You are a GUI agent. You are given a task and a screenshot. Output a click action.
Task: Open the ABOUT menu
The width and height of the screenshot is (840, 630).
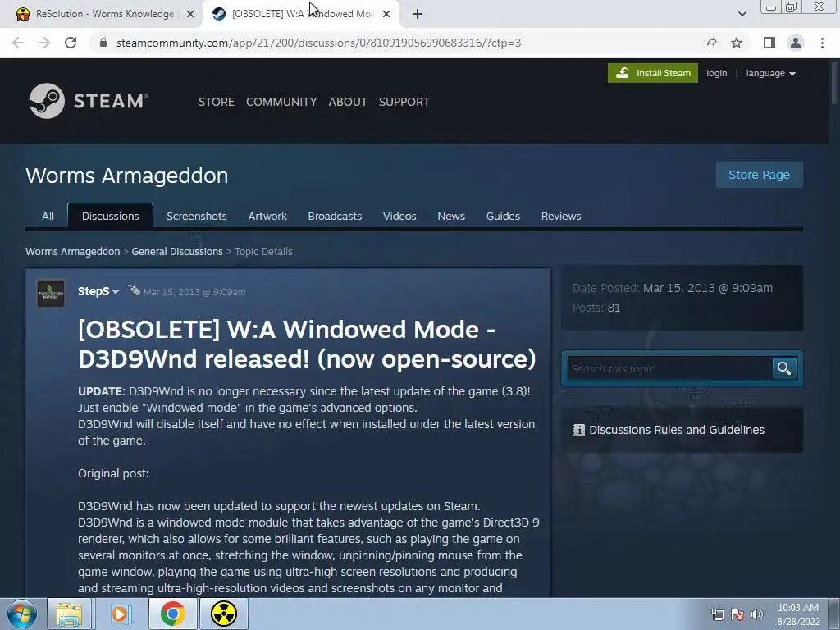348,102
